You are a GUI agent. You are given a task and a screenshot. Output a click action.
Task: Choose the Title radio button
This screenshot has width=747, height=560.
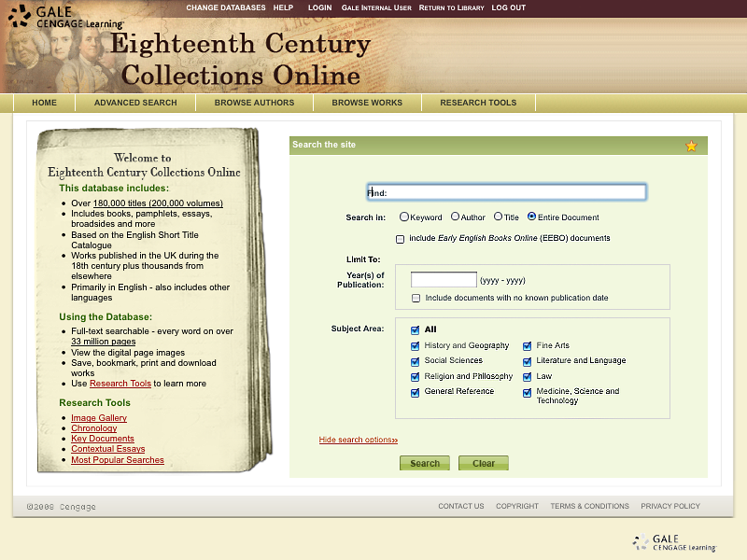coord(499,217)
